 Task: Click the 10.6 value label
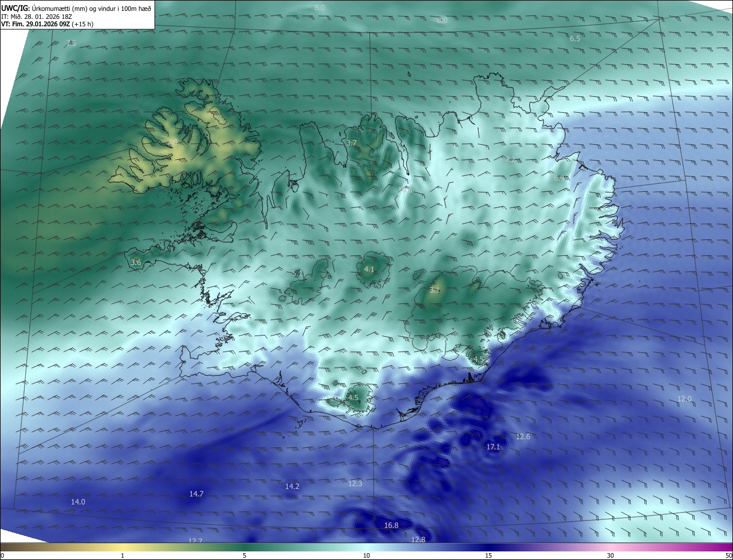405,190
